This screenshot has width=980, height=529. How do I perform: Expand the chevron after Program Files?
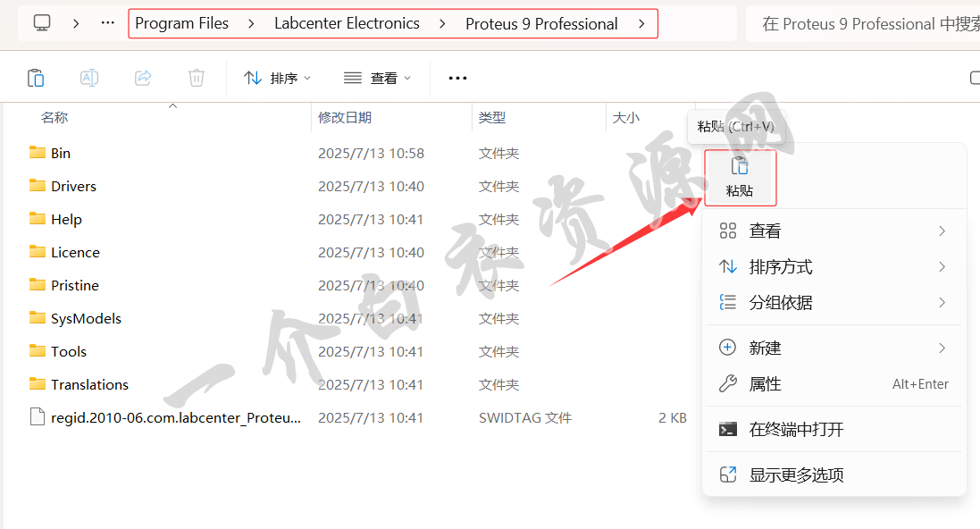tap(251, 24)
